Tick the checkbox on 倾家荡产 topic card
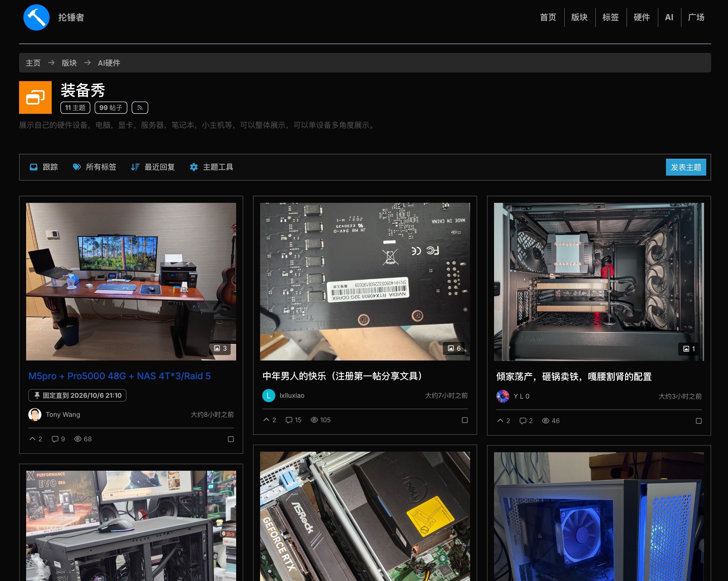728x581 pixels. click(699, 421)
